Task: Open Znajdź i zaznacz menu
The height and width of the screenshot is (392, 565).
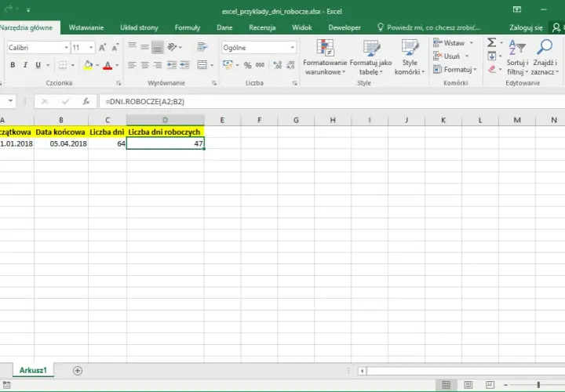Action: (x=545, y=57)
